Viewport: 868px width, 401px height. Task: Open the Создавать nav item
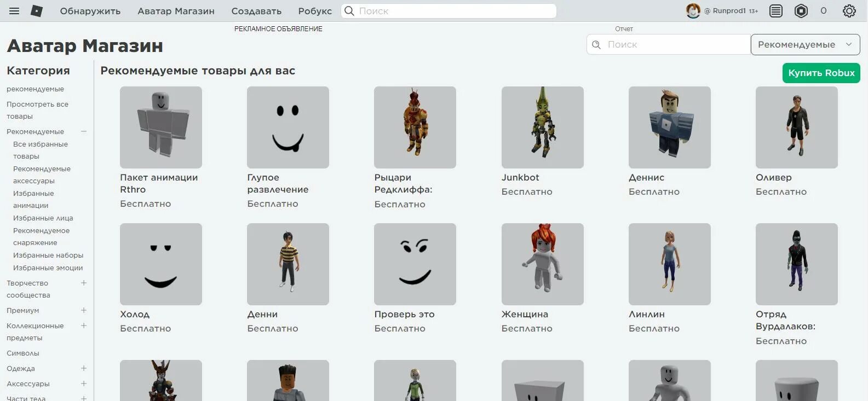click(x=256, y=11)
